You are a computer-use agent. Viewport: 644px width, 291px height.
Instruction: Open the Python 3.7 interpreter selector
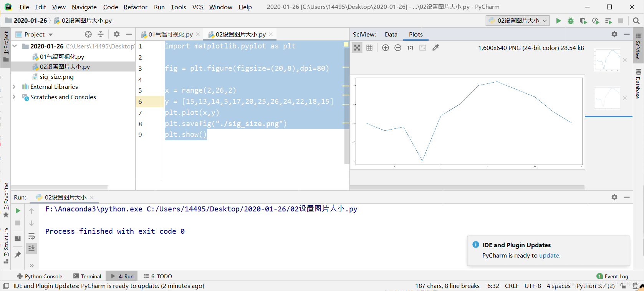[x=595, y=286]
